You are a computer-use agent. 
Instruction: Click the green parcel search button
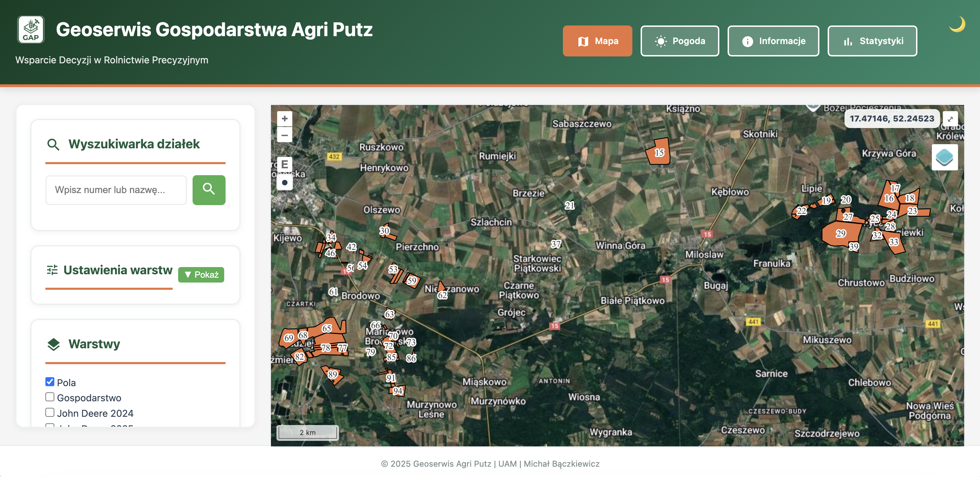click(209, 190)
